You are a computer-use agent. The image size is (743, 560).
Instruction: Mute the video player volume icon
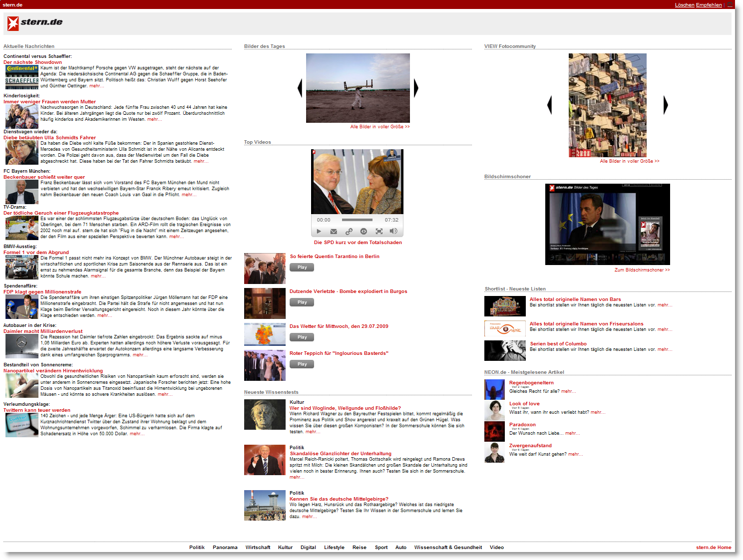tap(393, 231)
